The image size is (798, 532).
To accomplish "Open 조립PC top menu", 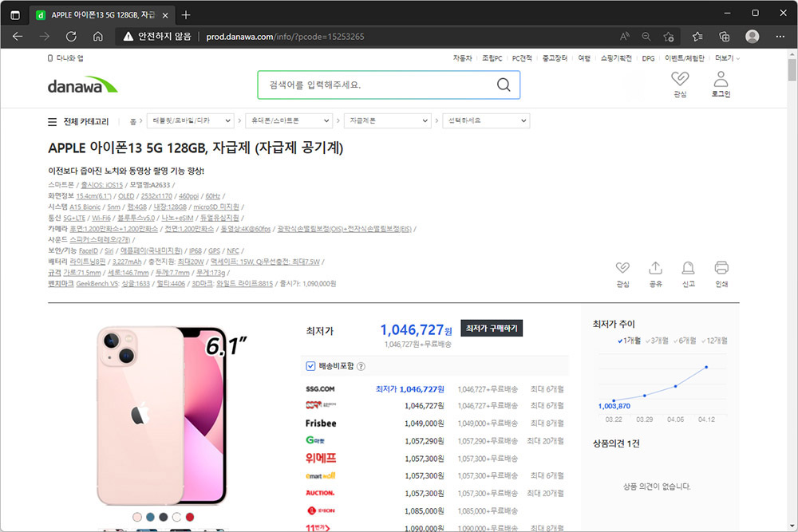I will pyautogui.click(x=492, y=58).
